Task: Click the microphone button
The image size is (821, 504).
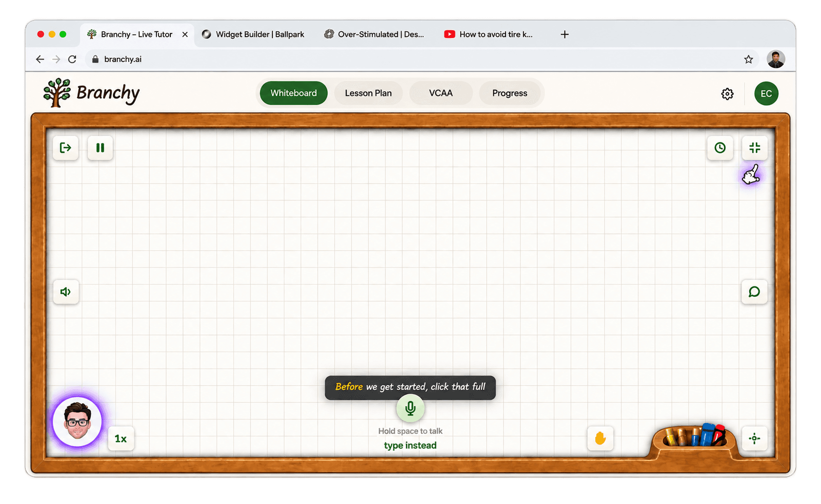Action: point(410,408)
